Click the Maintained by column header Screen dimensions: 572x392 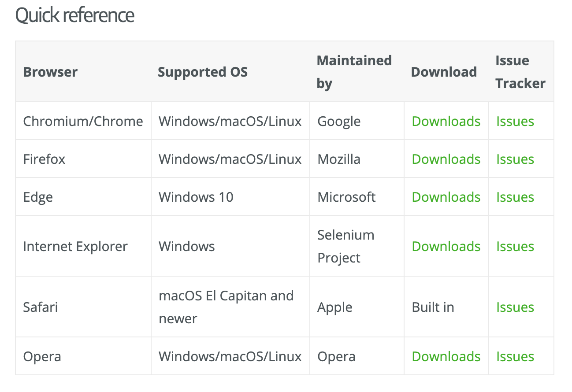354,72
